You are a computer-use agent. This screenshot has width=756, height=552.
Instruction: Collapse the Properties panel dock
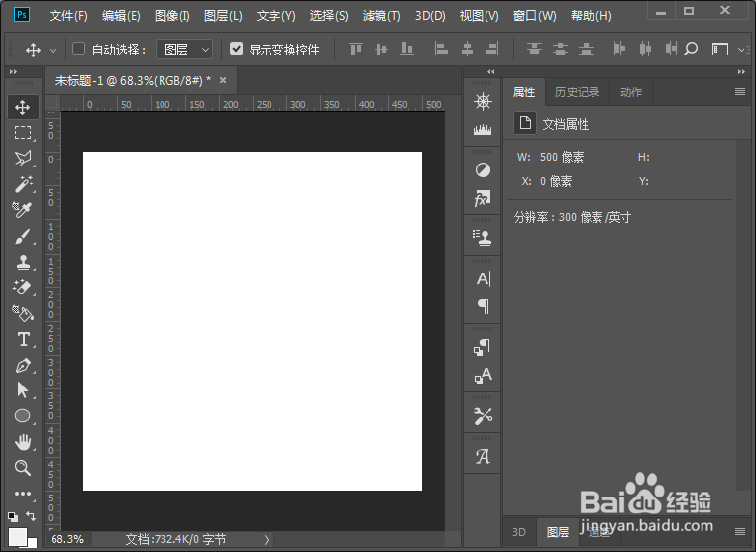pyautogui.click(x=741, y=71)
